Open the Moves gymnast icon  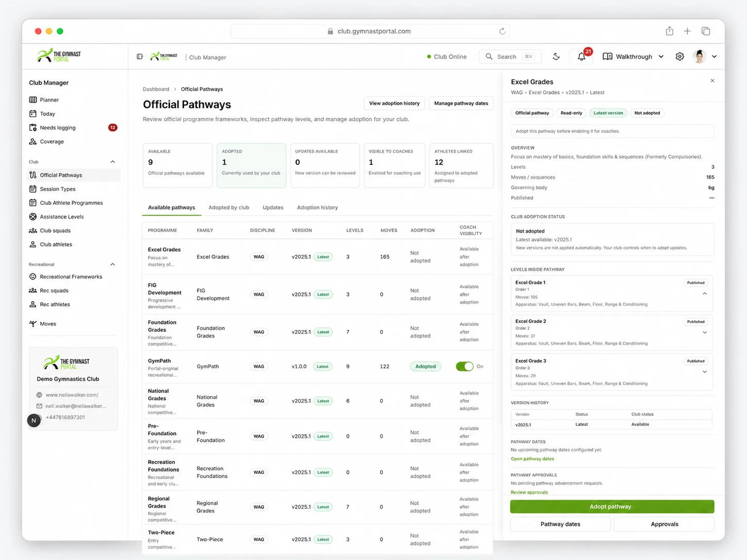click(x=33, y=324)
